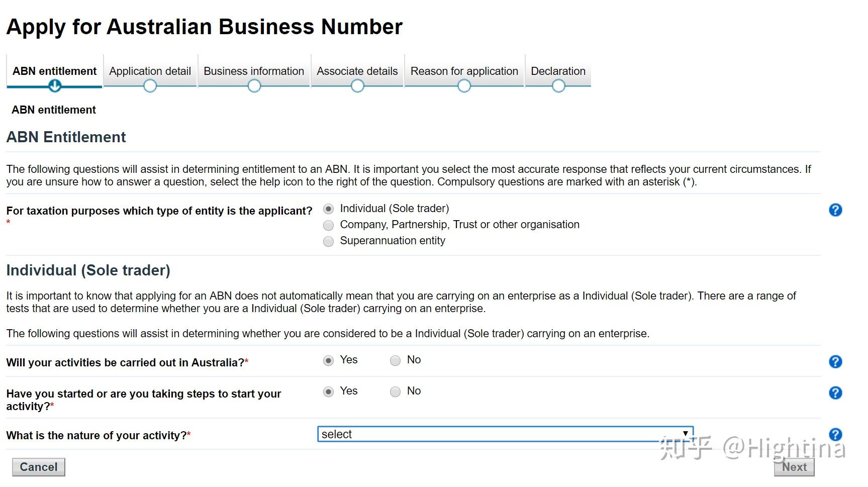Click the ABN entitlement step circle marker
Viewport: 868px width, 487px height.
pyautogui.click(x=55, y=86)
